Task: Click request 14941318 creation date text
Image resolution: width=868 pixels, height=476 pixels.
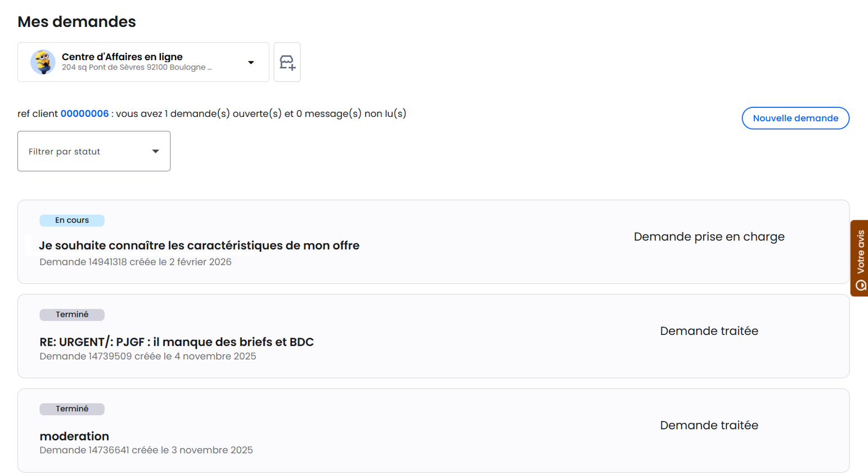Action: pyautogui.click(x=136, y=262)
